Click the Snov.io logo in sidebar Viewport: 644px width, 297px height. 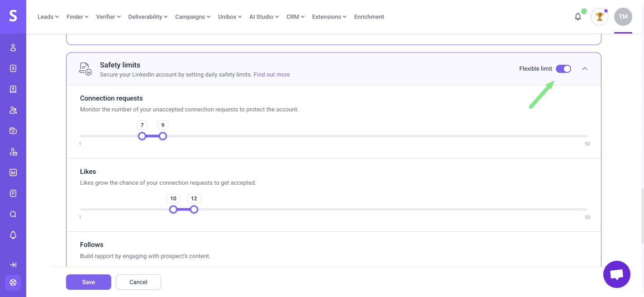(13, 16)
